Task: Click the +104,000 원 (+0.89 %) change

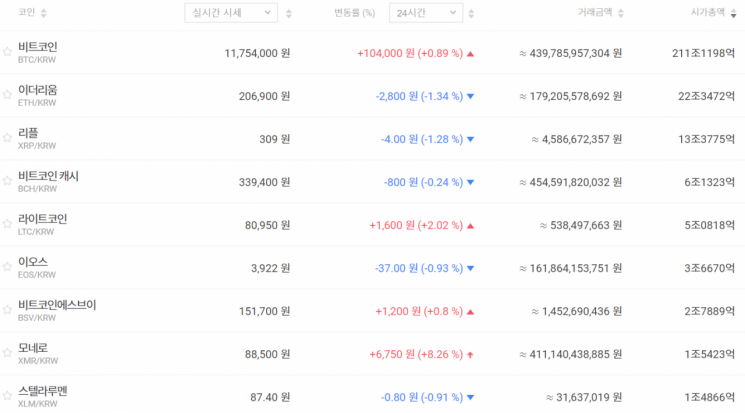Action: click(410, 53)
